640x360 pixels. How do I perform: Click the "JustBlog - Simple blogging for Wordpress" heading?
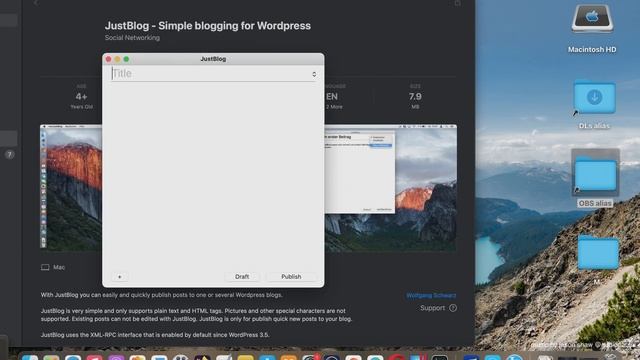pos(208,26)
